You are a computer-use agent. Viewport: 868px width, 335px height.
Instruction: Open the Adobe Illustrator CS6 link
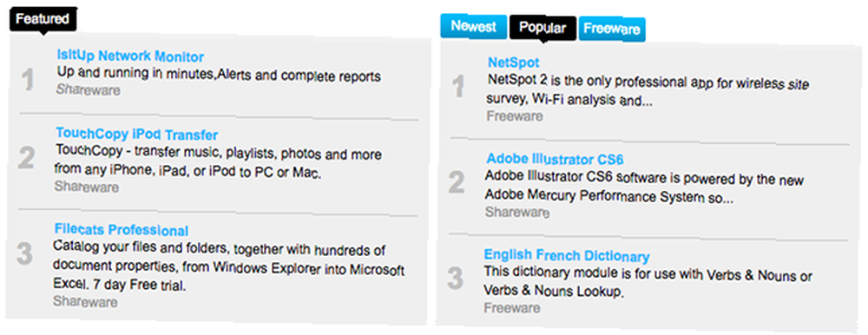555,160
